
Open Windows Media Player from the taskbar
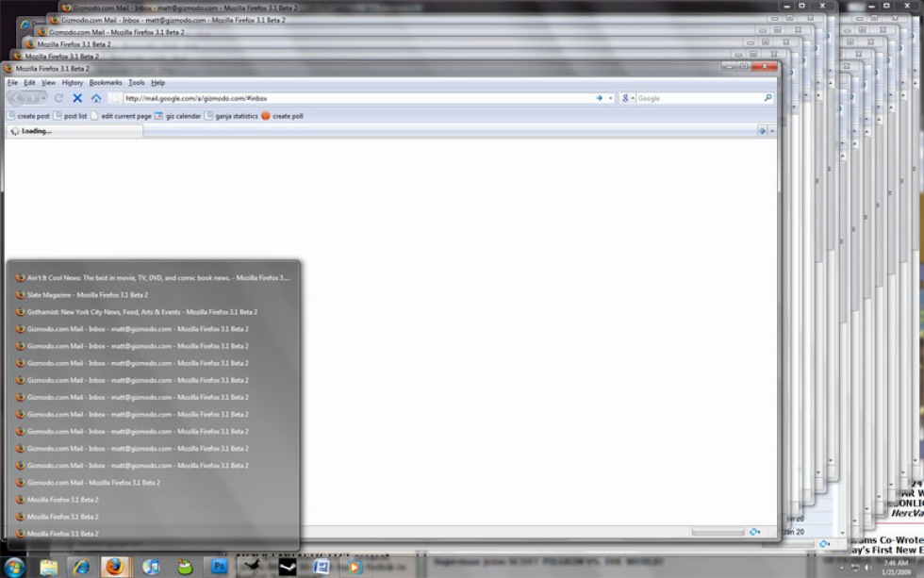click(x=355, y=568)
